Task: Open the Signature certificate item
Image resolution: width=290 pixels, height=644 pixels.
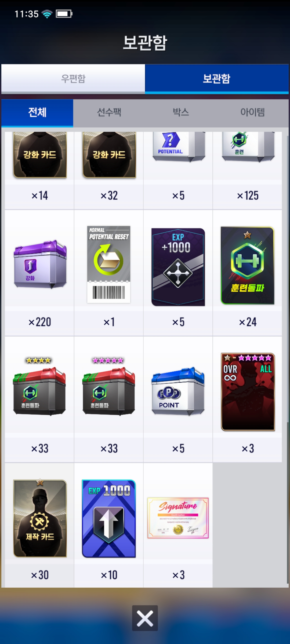Action: pos(178,518)
